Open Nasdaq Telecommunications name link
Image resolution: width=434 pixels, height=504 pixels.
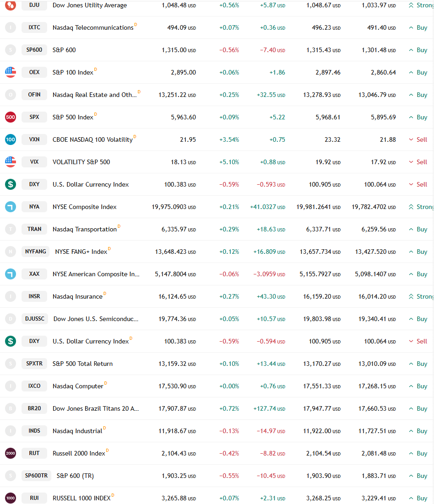(x=93, y=27)
